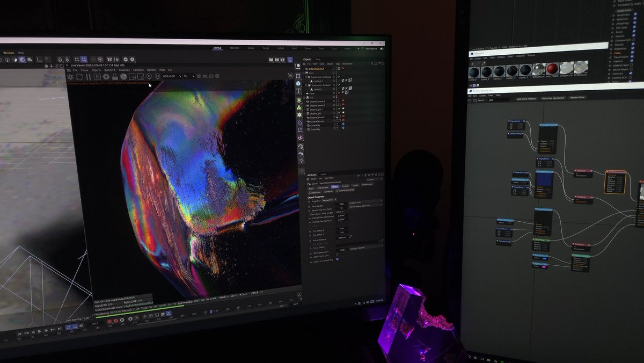Open the Custom (mm) focal length dropdown
The width and height of the screenshot is (644, 363).
(x=365, y=202)
